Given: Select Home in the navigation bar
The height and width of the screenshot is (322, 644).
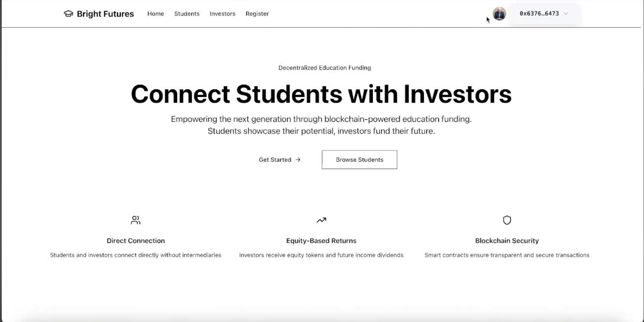Looking at the screenshot, I should (x=155, y=13).
